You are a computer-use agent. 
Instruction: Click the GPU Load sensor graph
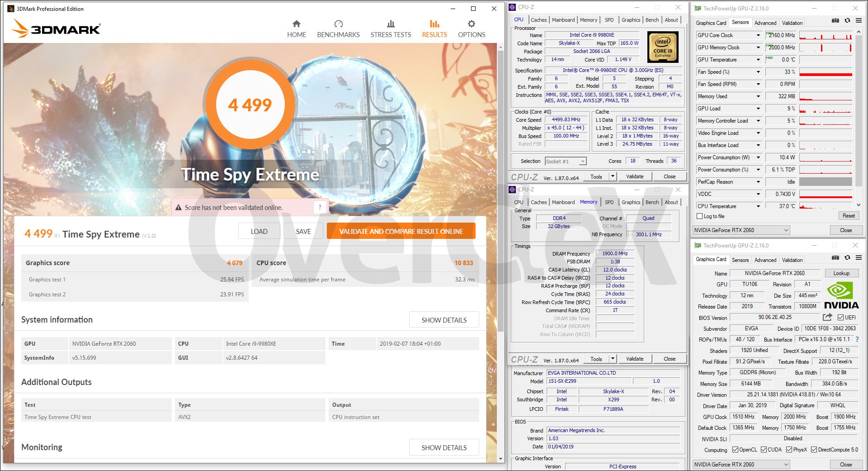click(826, 109)
